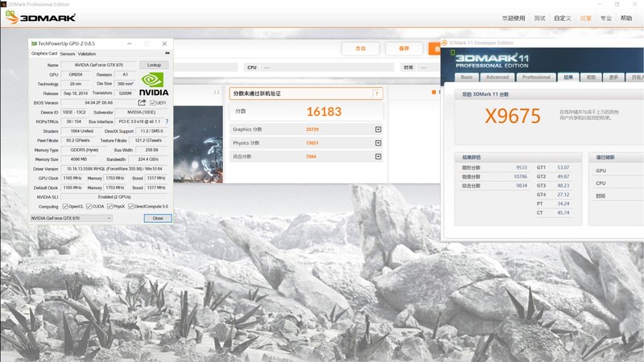Click the benchmark scene thumbnail image
Image resolution: width=644 pixels, height=362 pixels.
pyautogui.click(x=198, y=145)
